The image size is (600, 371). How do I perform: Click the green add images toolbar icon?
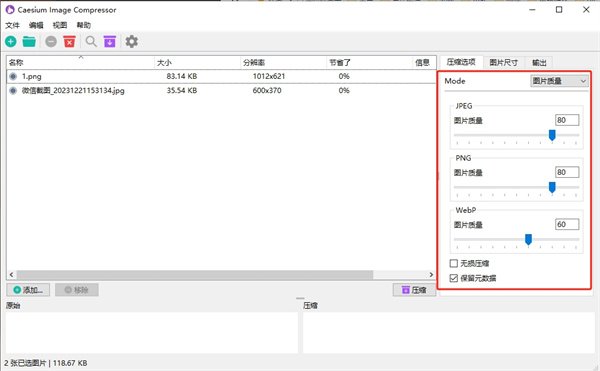click(11, 41)
